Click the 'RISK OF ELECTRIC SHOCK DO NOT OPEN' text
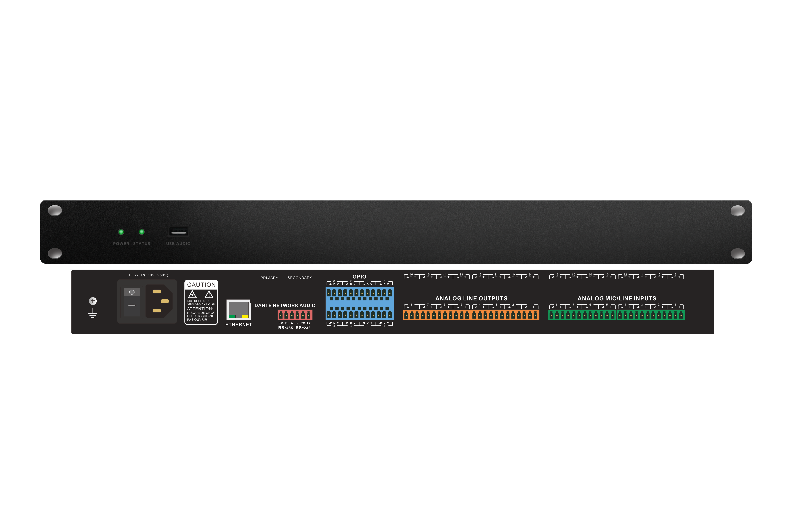Screen dimensions: 798x532 click(201, 302)
